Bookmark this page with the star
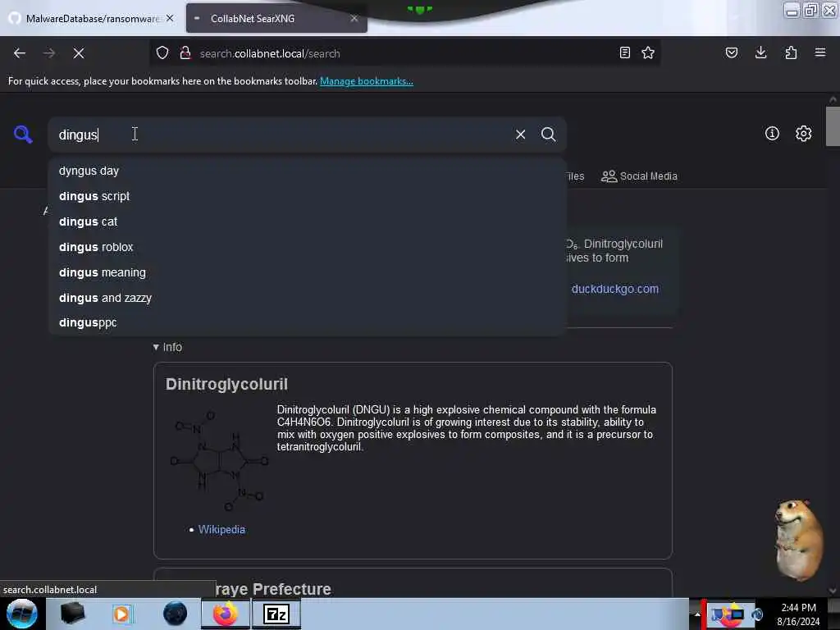This screenshot has height=630, width=840. 648,52
